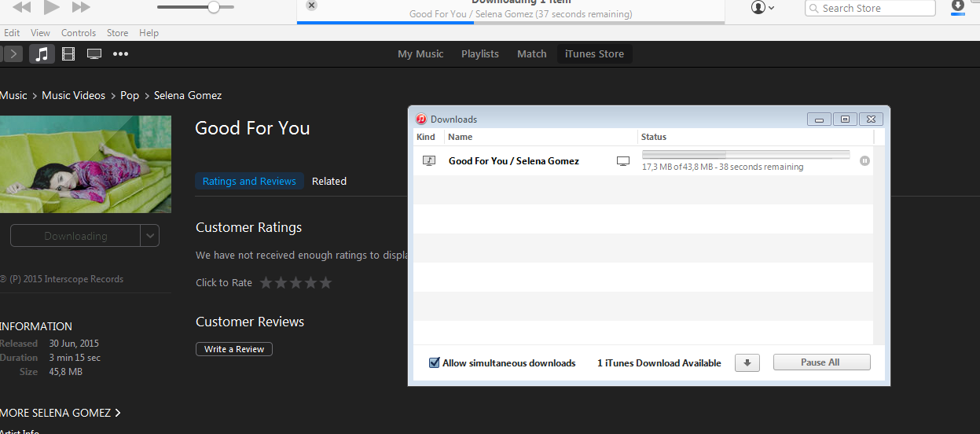Go forward with the navigation arrow
Screen dimensions: 980x434
13,53
